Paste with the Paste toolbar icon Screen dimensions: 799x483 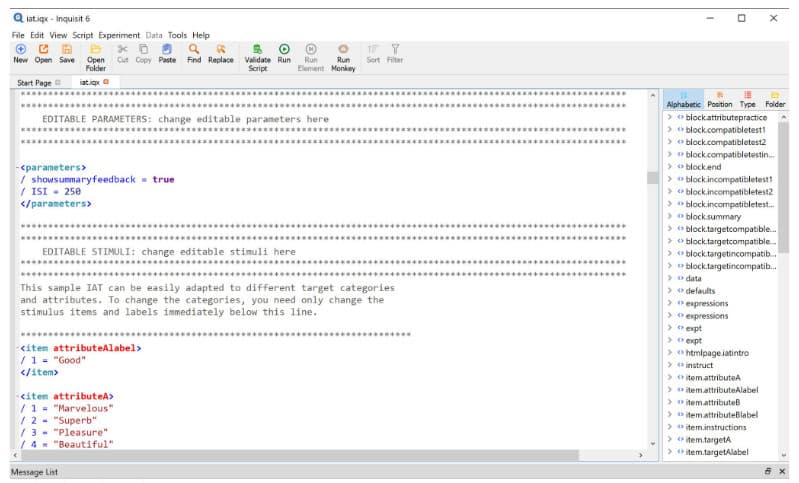[167, 49]
